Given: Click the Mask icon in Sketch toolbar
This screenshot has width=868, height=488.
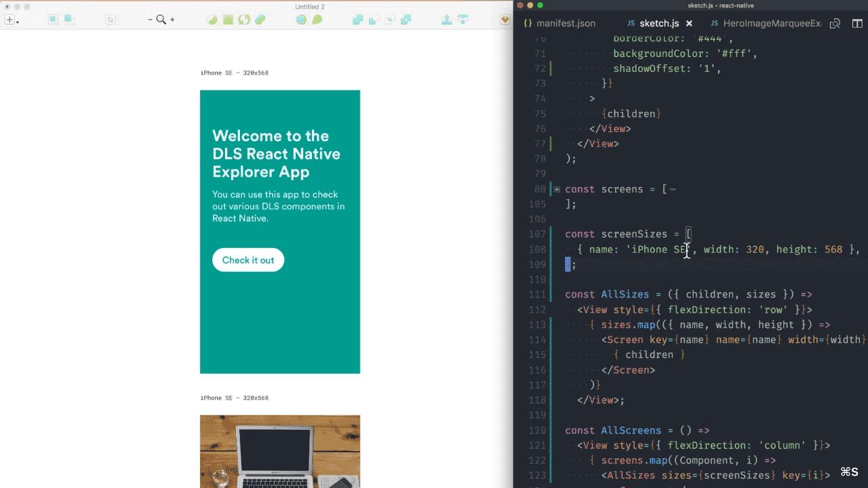Looking at the screenshot, I should coord(301,20).
